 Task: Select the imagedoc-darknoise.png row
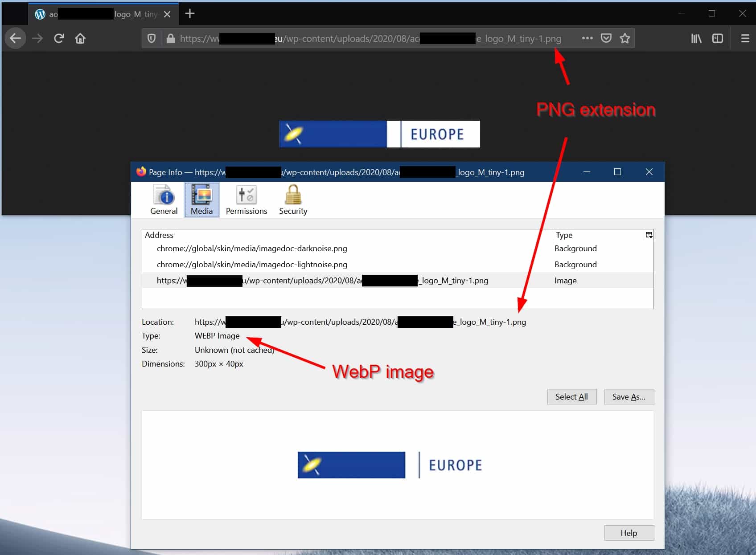click(252, 249)
